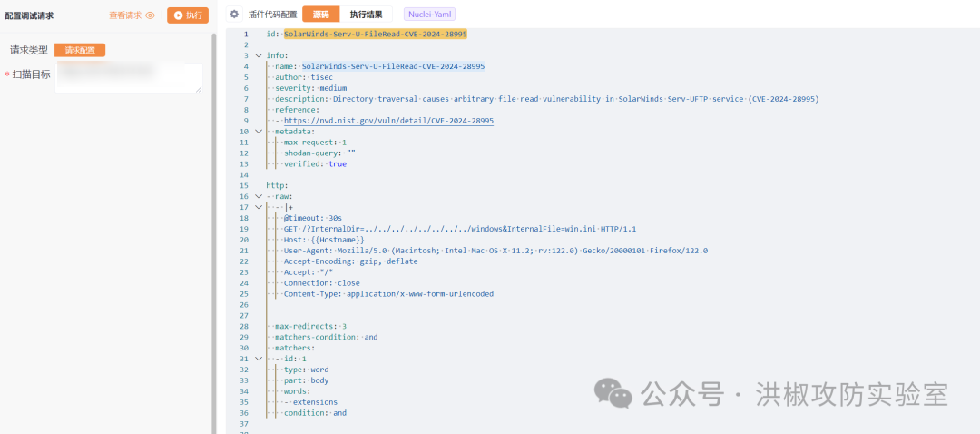Click the 'max-redirects: 3' line
980x434 pixels.
(310, 327)
